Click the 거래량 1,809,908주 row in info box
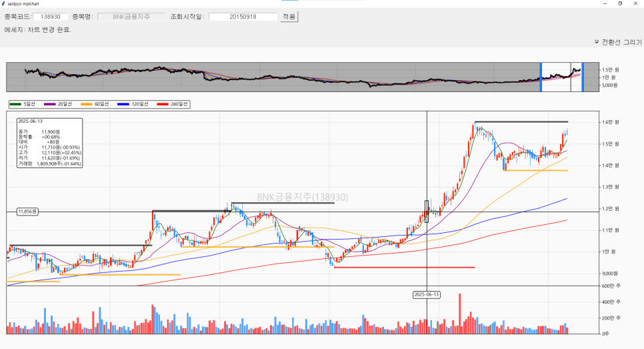 (50, 163)
